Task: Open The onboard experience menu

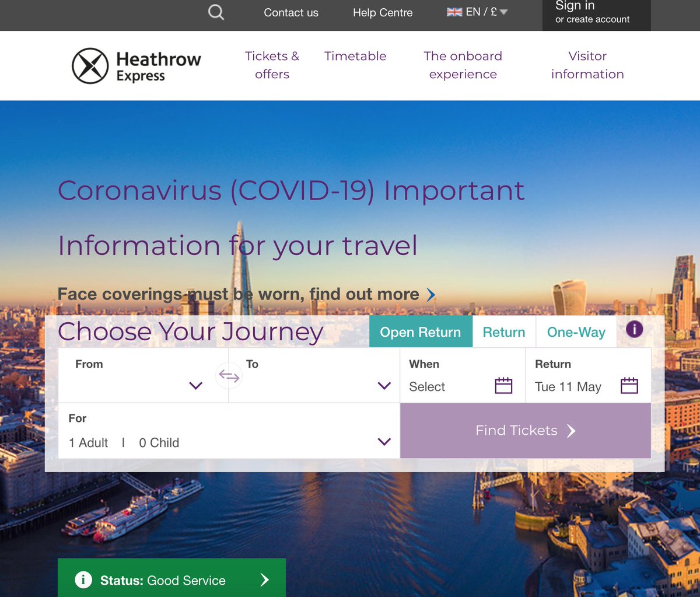Action: click(x=463, y=65)
